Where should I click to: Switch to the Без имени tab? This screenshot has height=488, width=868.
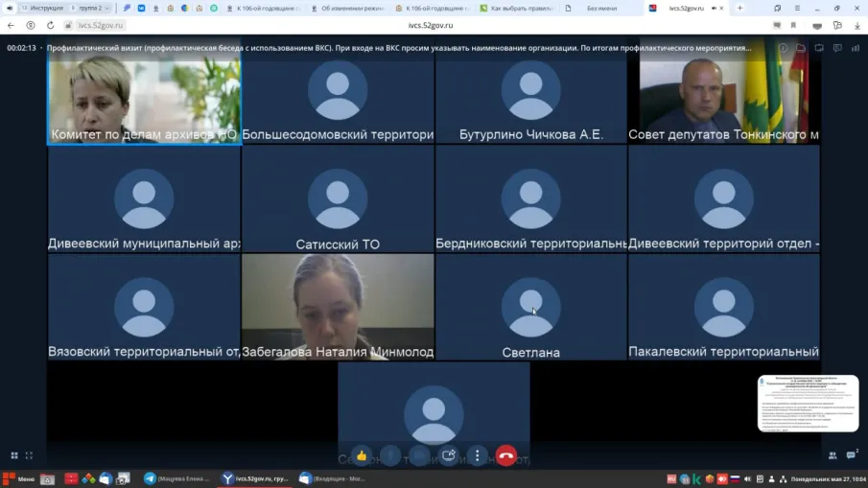[x=601, y=9]
